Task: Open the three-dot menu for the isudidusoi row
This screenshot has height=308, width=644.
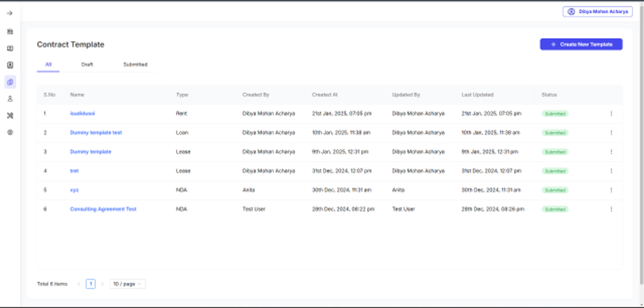Action: coord(611,114)
